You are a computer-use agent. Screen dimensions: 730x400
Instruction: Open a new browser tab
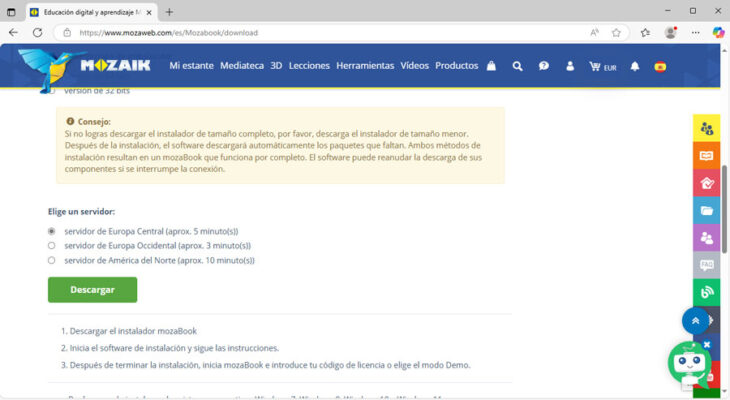pyautogui.click(x=169, y=12)
